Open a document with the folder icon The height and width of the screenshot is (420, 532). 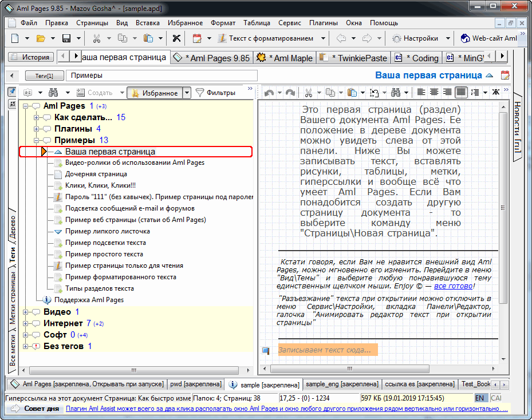(x=41, y=38)
